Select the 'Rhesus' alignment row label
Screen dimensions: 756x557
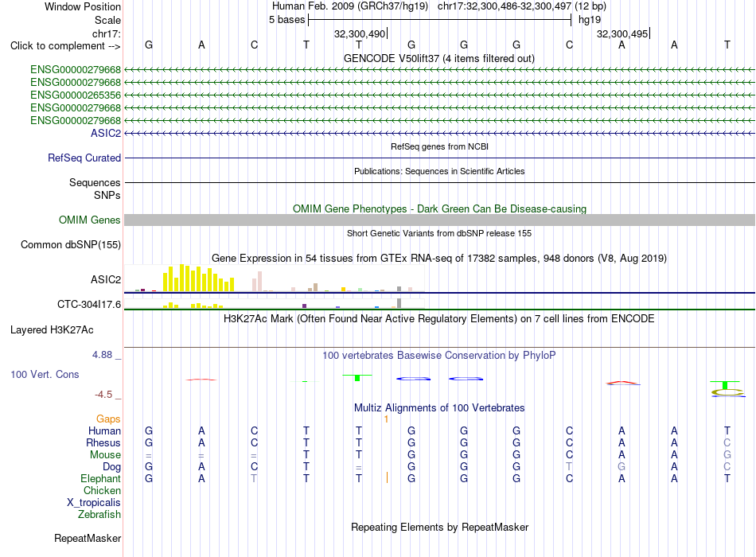(103, 442)
